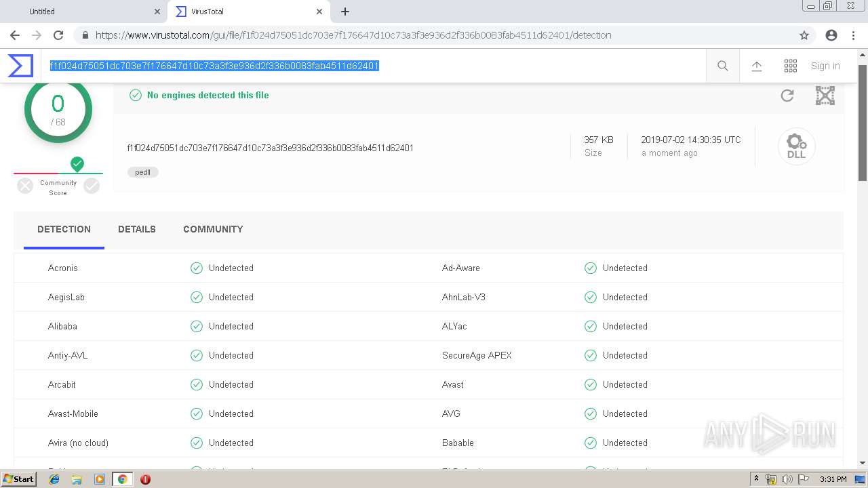The width and height of the screenshot is (868, 488).
Task: Click the Alibaba engine name
Action: [x=62, y=326]
